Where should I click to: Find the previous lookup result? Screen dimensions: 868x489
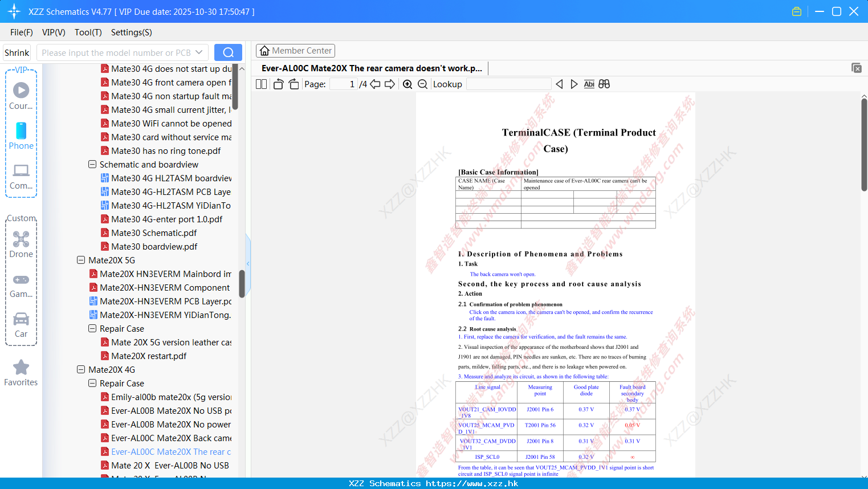(559, 84)
